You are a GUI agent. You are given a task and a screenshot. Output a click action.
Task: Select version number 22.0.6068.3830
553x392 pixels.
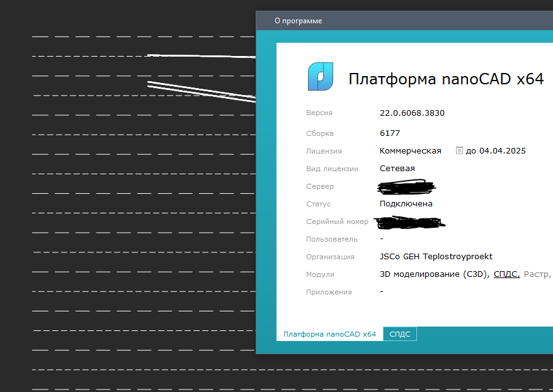tap(412, 113)
